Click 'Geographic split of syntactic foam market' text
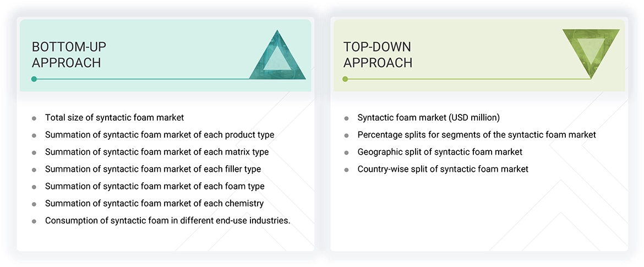The image size is (644, 267). coord(440,151)
